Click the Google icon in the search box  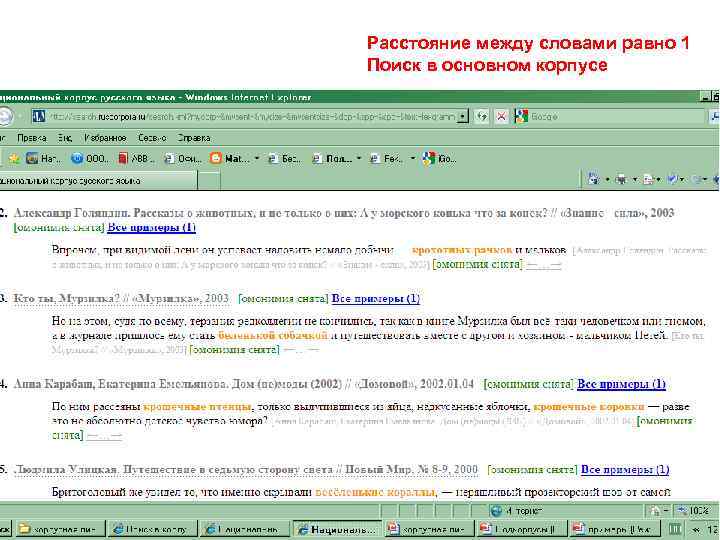click(x=521, y=117)
